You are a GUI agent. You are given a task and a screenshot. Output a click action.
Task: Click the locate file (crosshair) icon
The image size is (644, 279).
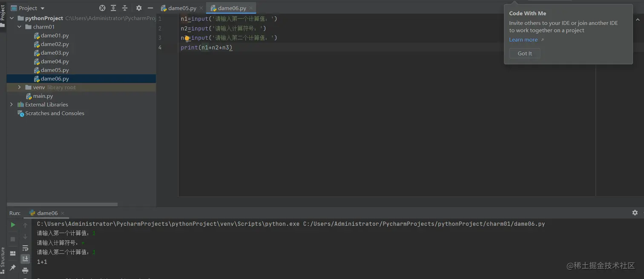pos(102,8)
